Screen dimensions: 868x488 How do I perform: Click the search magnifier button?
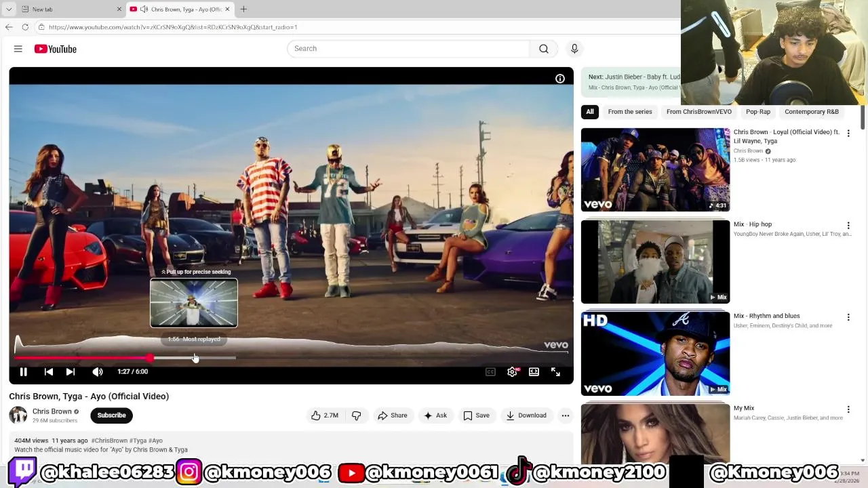point(544,49)
